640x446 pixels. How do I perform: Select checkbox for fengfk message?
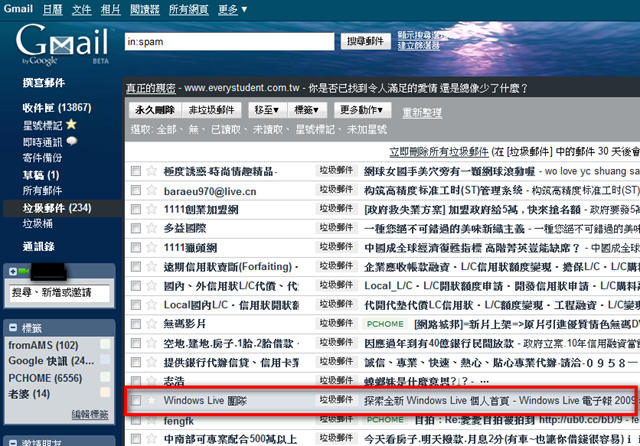click(x=136, y=420)
